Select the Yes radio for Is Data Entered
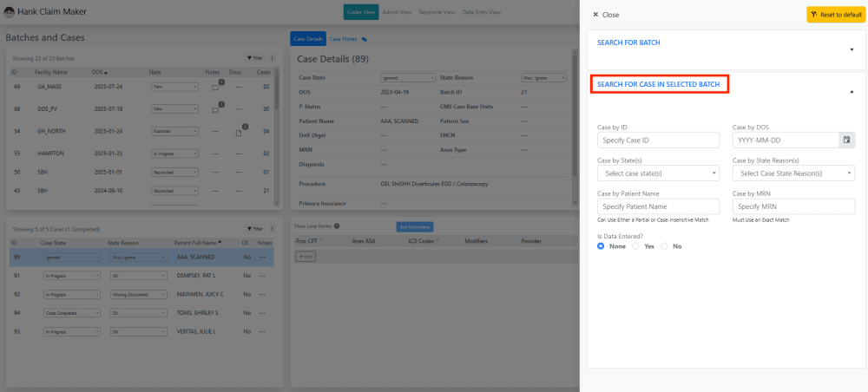868x392 pixels. point(635,246)
